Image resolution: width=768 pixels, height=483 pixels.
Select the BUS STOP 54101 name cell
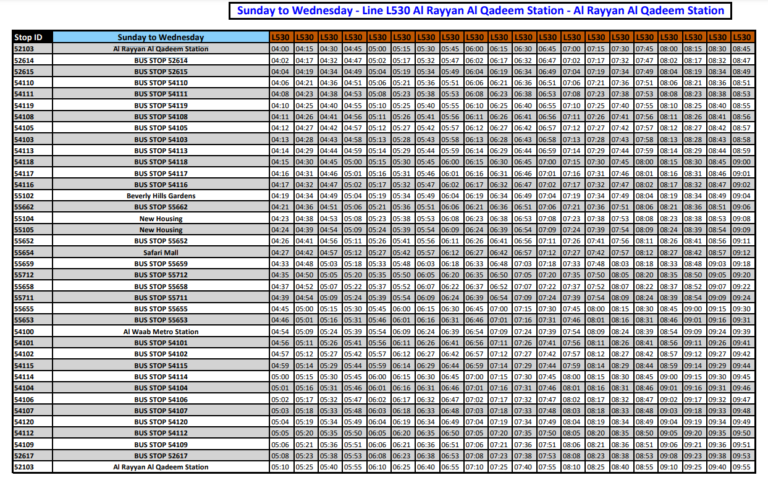click(161, 343)
